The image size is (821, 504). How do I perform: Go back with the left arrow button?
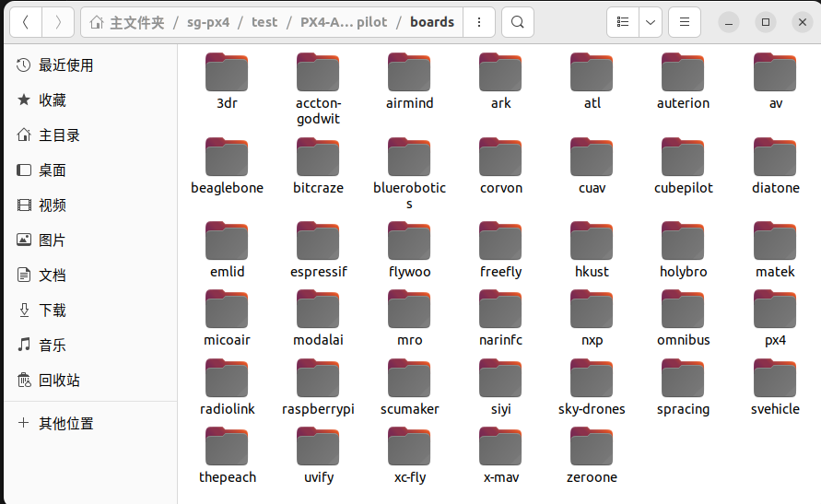click(26, 22)
